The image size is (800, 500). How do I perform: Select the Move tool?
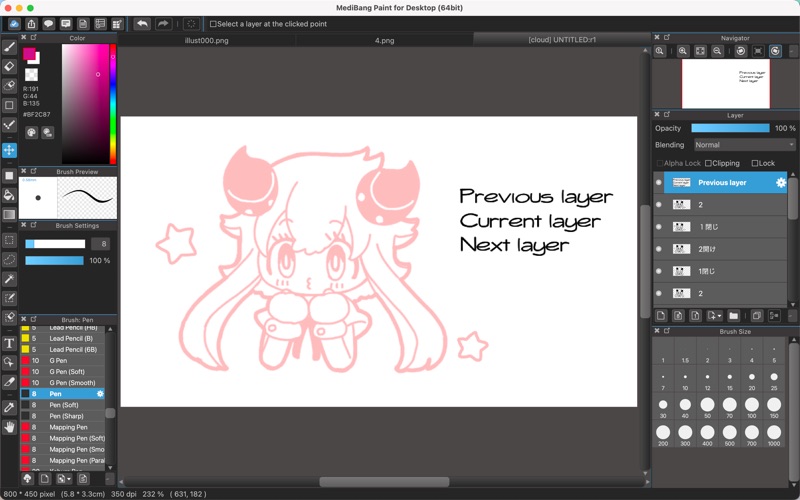9,150
